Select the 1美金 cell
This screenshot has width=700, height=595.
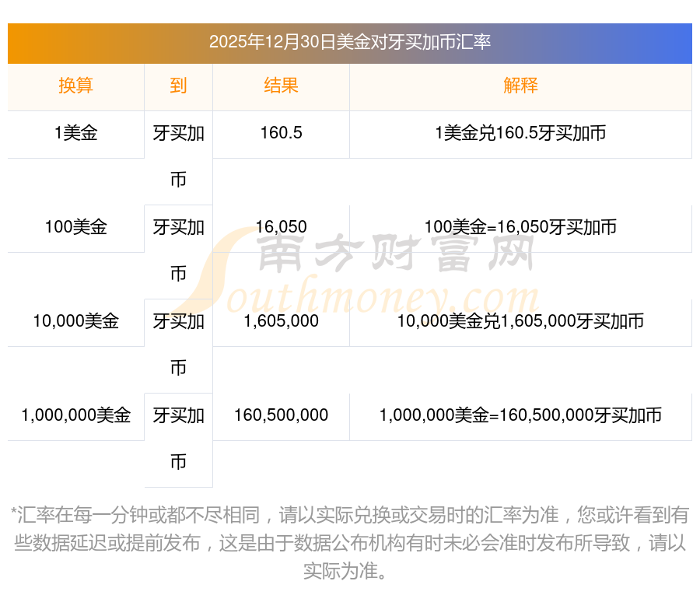click(x=75, y=133)
